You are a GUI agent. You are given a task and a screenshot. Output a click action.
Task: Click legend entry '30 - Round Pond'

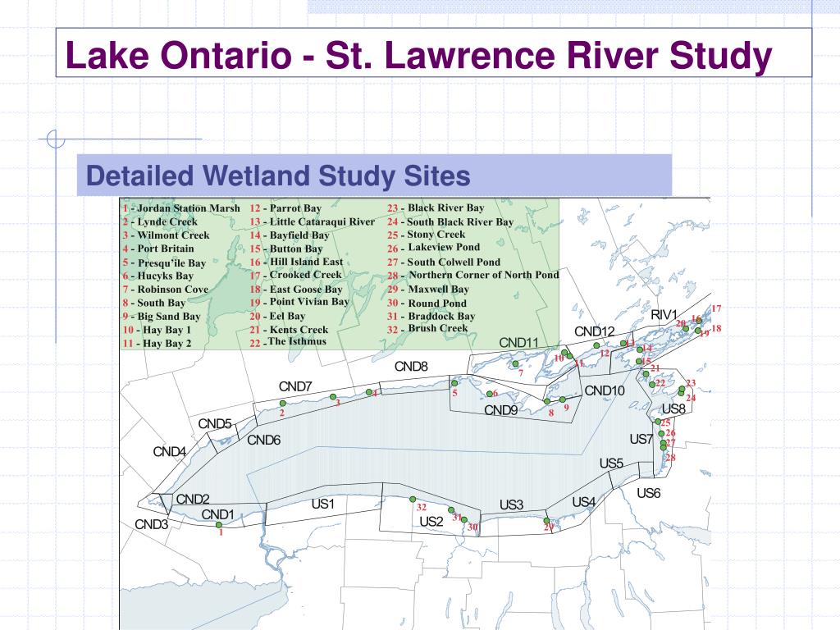click(x=427, y=303)
